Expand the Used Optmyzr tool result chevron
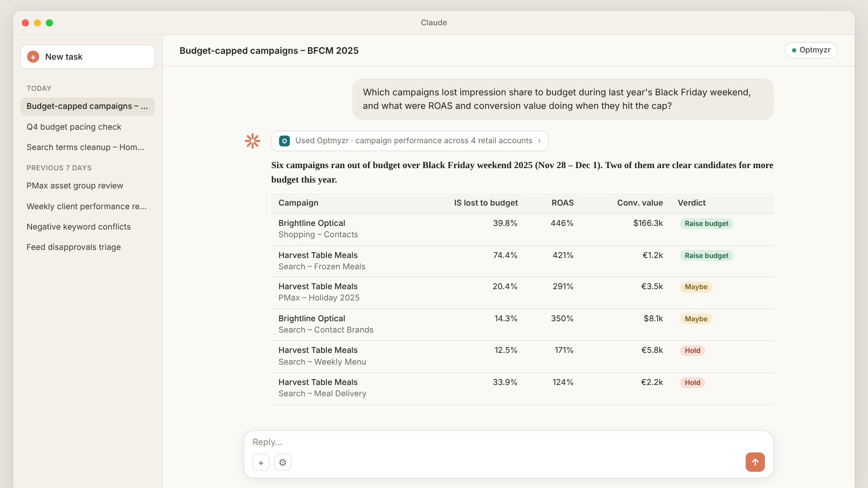The height and width of the screenshot is (488, 868). (x=539, y=141)
